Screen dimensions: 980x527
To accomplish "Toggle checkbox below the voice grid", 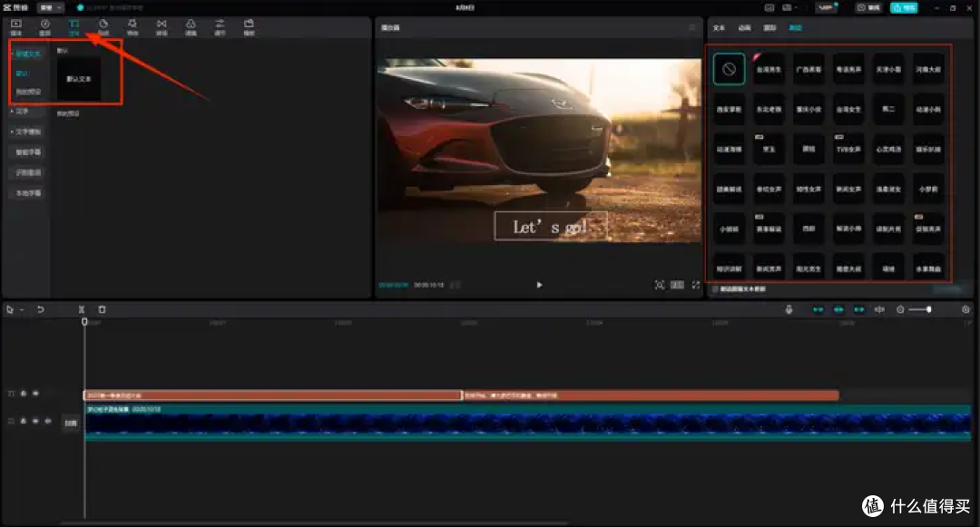I will point(716,289).
